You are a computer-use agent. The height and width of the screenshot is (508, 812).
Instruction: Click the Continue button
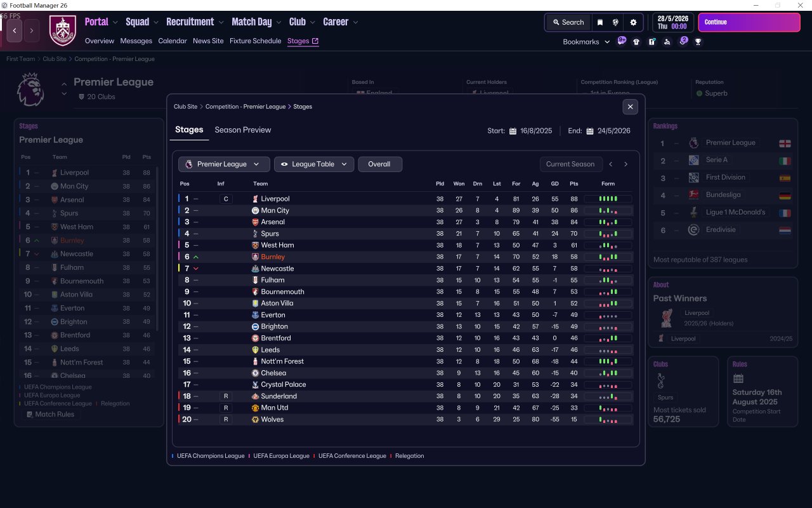point(749,22)
